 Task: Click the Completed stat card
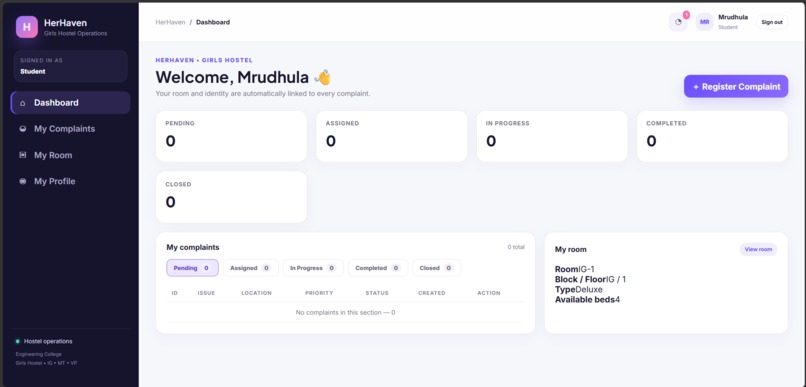point(712,136)
